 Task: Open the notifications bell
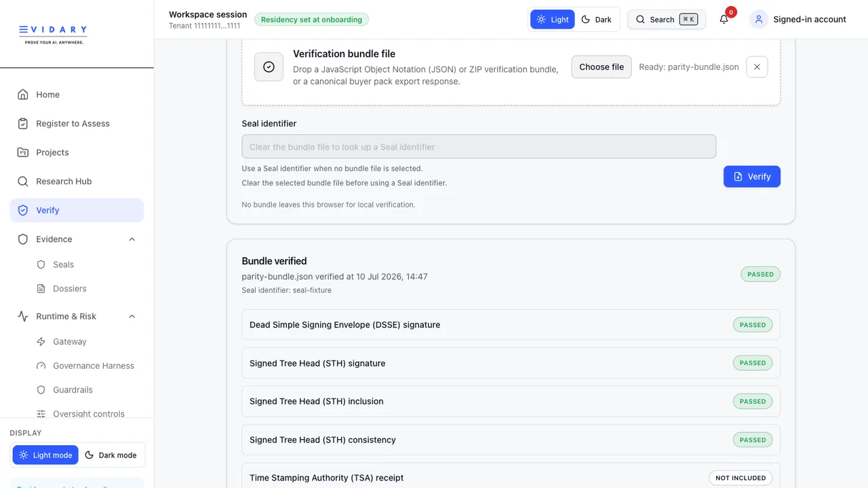tap(724, 20)
